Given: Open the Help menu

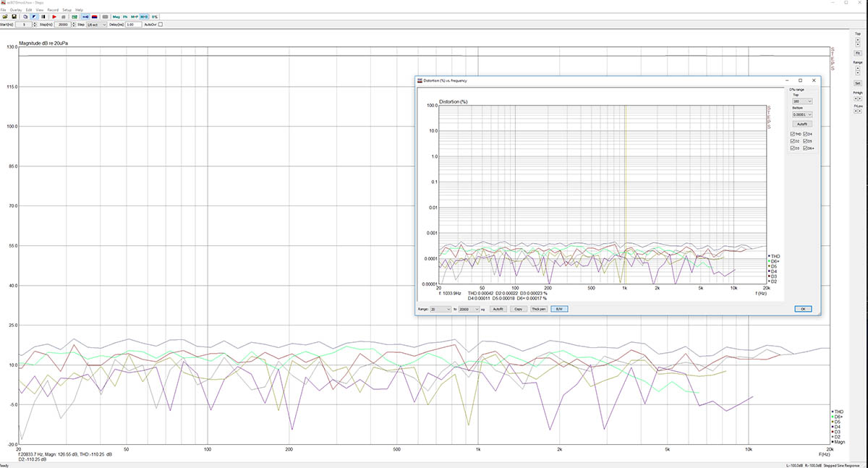Looking at the screenshot, I should pos(79,10).
